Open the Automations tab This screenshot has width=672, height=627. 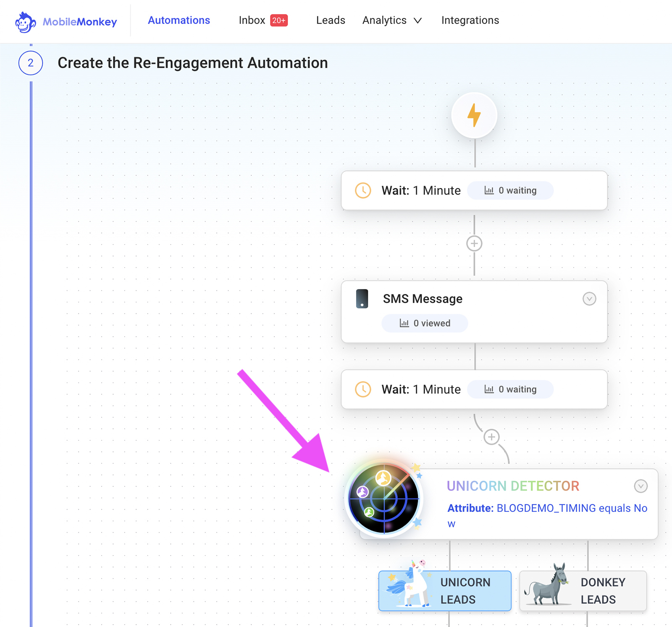point(179,20)
